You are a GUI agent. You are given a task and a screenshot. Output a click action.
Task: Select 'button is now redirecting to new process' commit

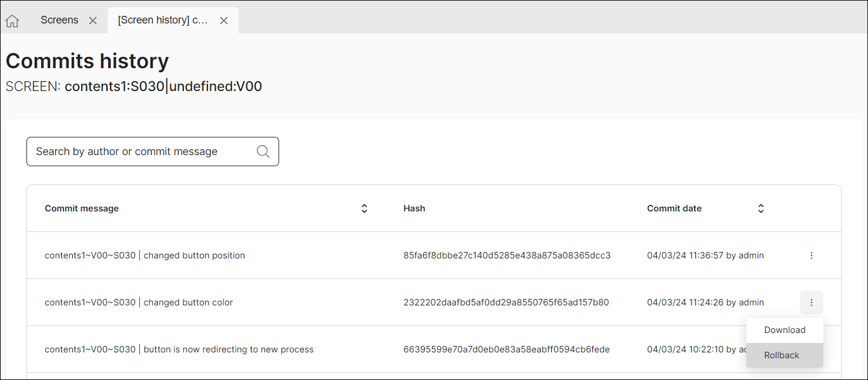pos(179,349)
